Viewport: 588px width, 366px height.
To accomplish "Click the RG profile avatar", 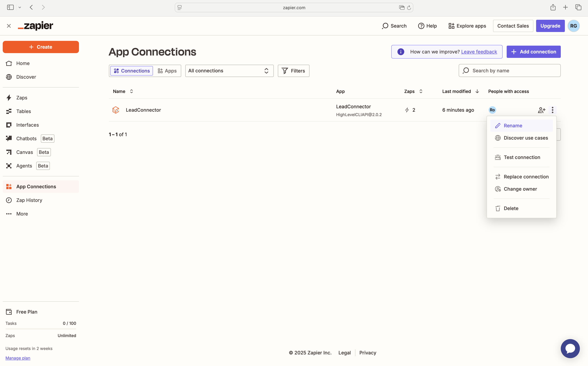I will coord(573,26).
